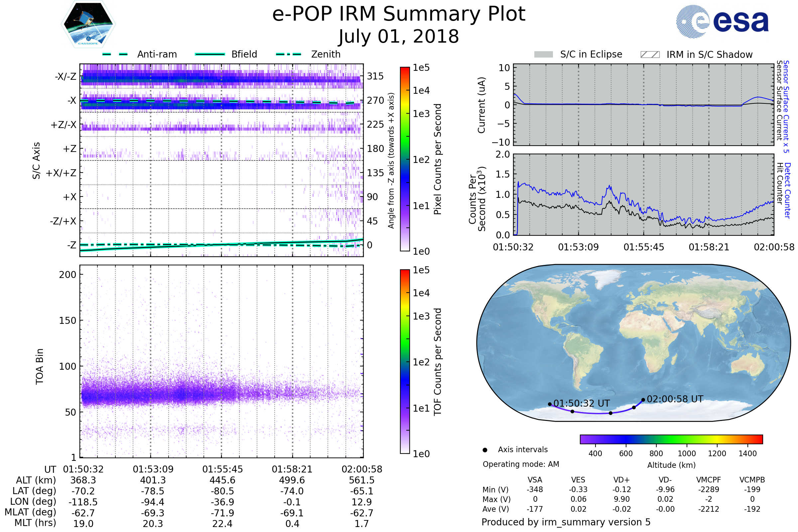This screenshot has width=798, height=532.
Task: Click the CASSIOPE satellite hexagon logo
Action: coord(88,24)
